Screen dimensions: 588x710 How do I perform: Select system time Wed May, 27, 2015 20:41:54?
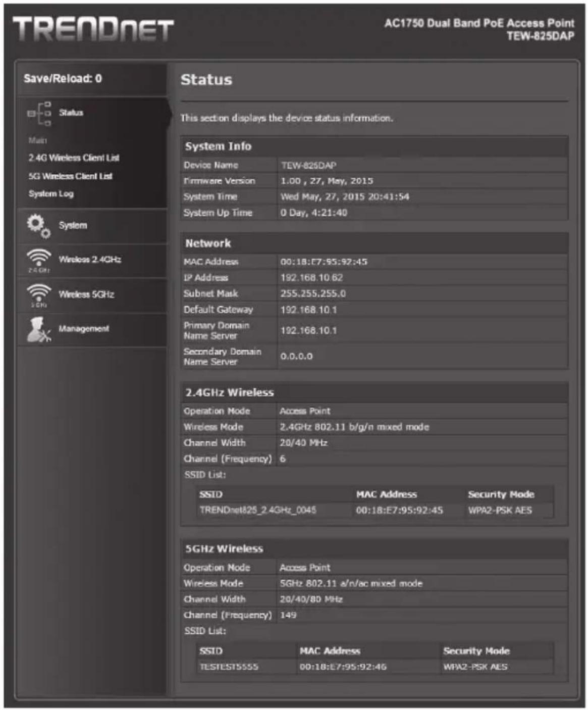pyautogui.click(x=345, y=197)
